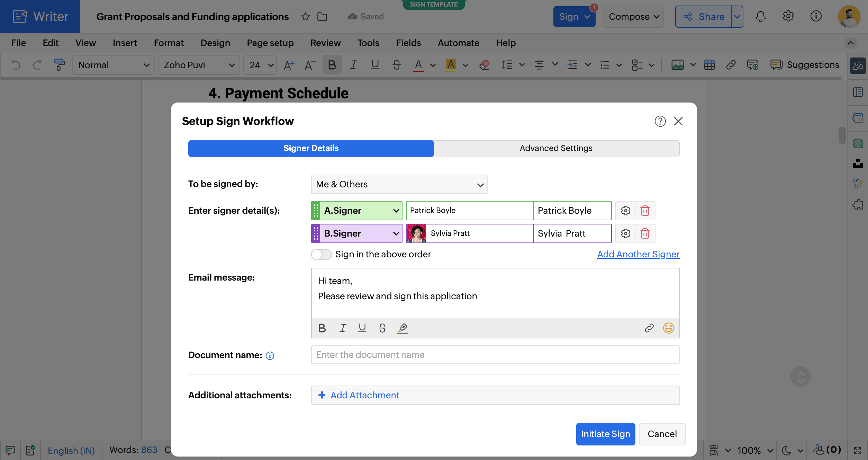
Task: Open the Zoho Puvi font dropdown
Action: tap(199, 65)
